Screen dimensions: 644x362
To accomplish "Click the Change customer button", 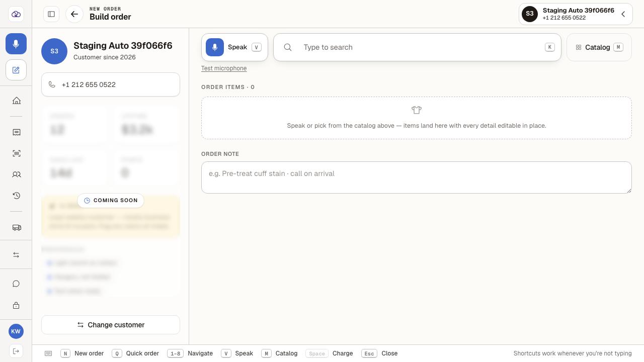I will 111,325.
